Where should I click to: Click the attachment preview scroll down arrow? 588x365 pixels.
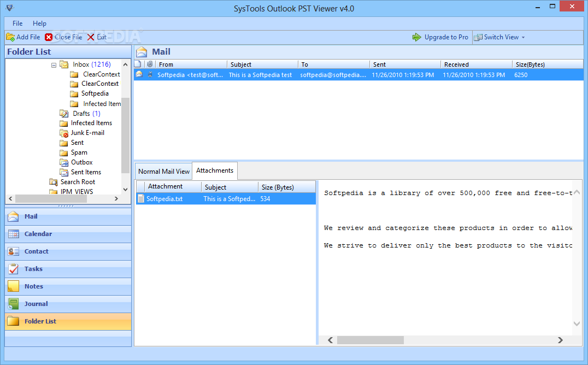[x=577, y=323]
